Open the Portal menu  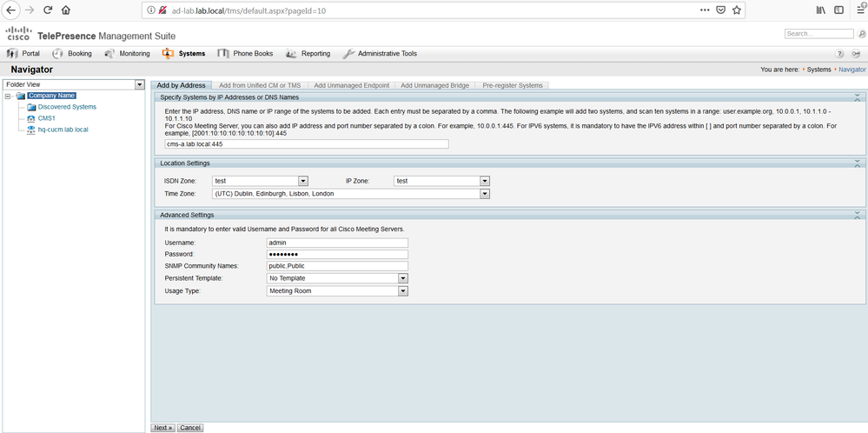point(23,54)
